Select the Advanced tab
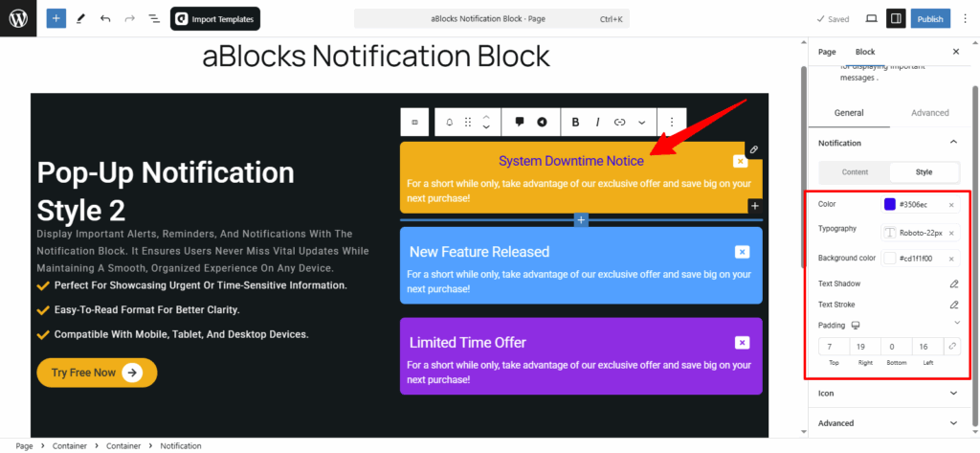Screen dimensions: 980x453 point(930,113)
